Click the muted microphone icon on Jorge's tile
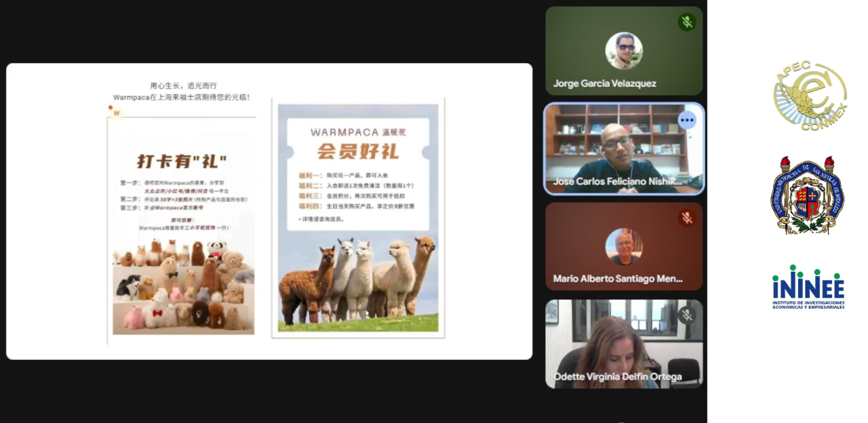 [x=687, y=22]
